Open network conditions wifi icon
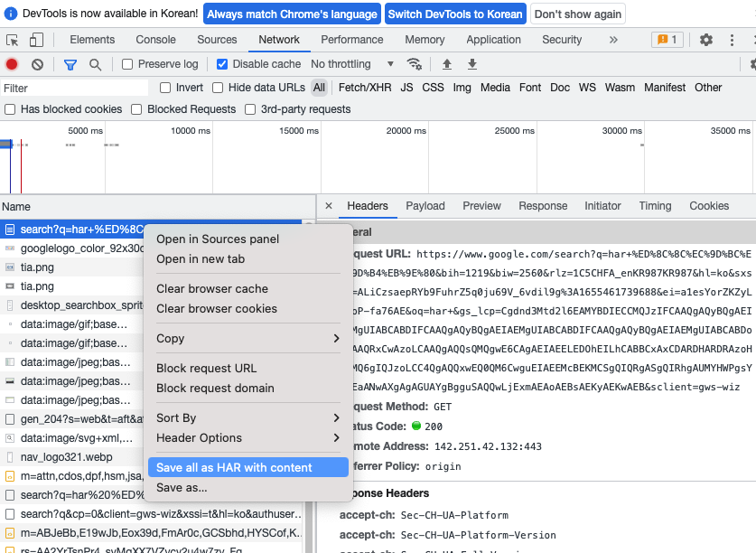 pyautogui.click(x=415, y=63)
